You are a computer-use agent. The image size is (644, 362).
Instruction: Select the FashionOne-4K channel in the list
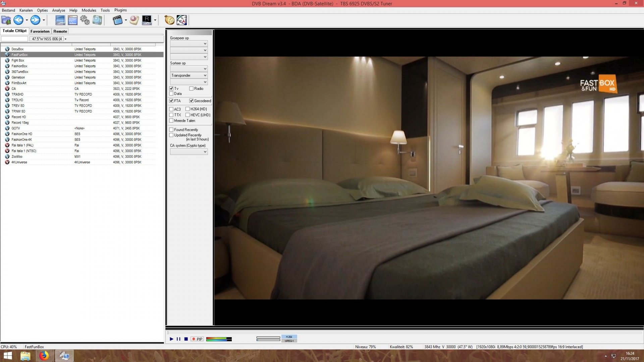click(21, 139)
